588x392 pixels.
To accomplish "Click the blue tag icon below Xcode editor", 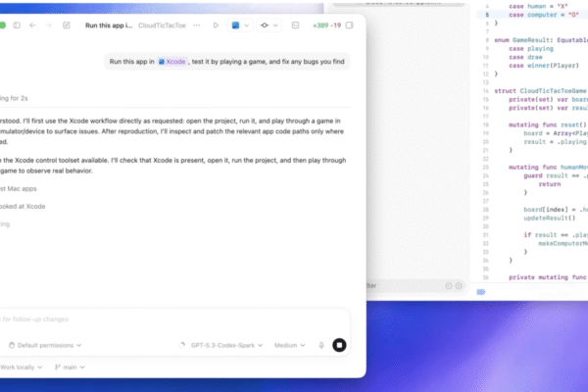I will (481, 292).
